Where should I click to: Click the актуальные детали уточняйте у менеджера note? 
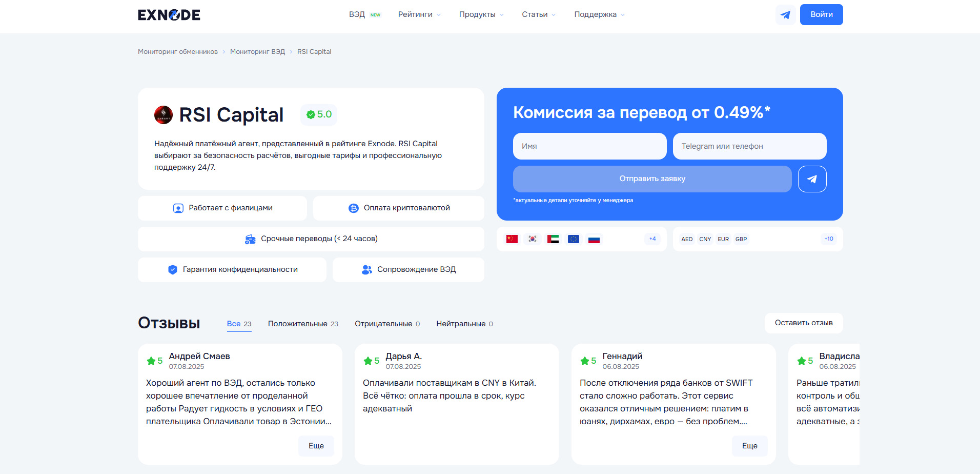(573, 201)
